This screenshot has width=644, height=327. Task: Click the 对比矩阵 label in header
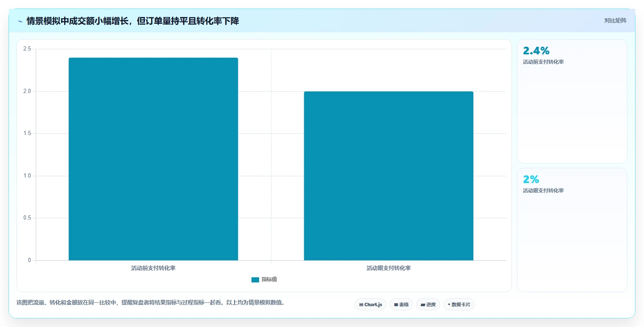(x=615, y=20)
